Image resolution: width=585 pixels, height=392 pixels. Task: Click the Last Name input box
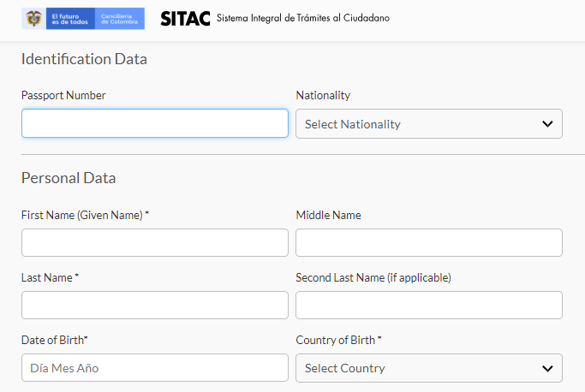(x=155, y=305)
